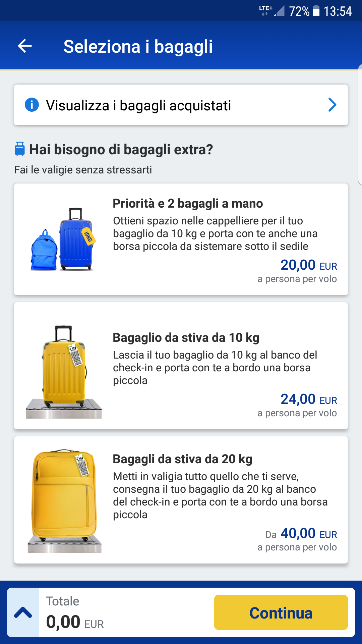Tap the blue suitcase heading icon
This screenshot has height=644, width=362.
tap(20, 149)
